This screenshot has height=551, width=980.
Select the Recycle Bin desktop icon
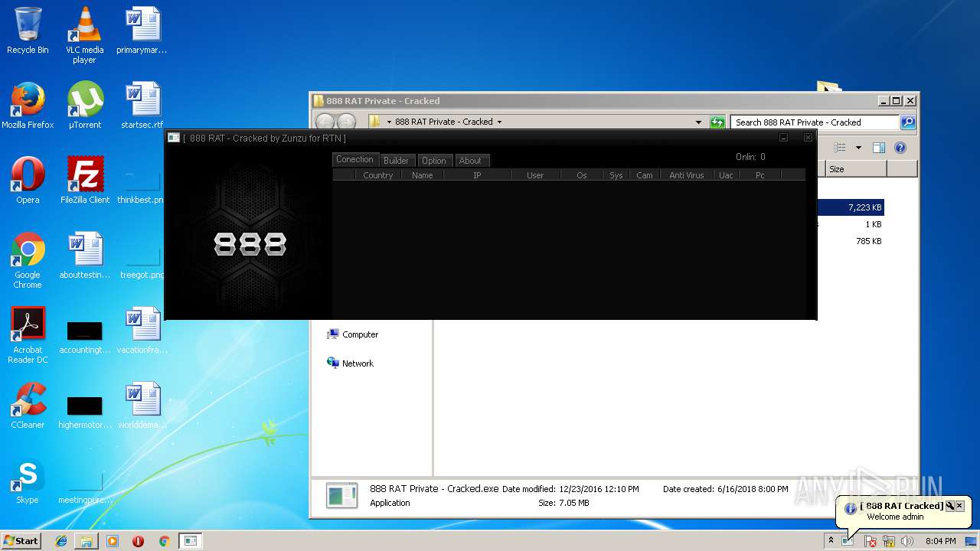pyautogui.click(x=28, y=31)
